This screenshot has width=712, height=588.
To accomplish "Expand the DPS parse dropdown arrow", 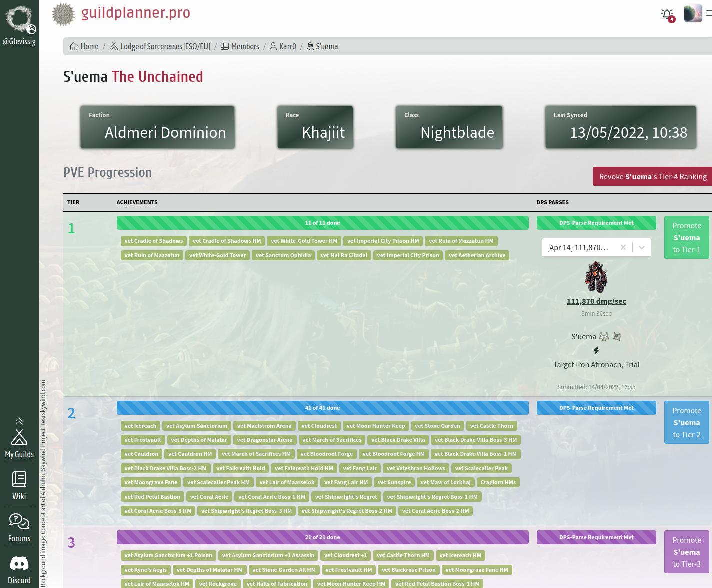I will click(x=642, y=247).
